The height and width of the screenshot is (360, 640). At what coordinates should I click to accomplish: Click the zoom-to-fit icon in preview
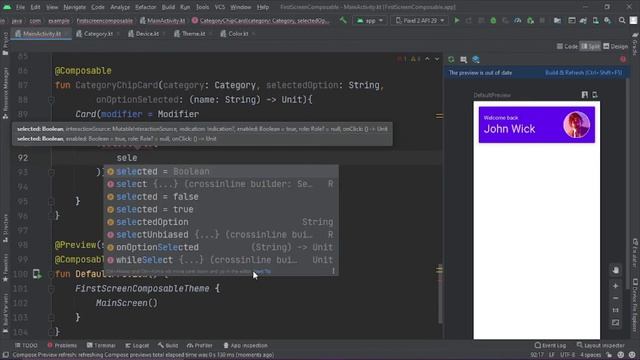[x=616, y=323]
